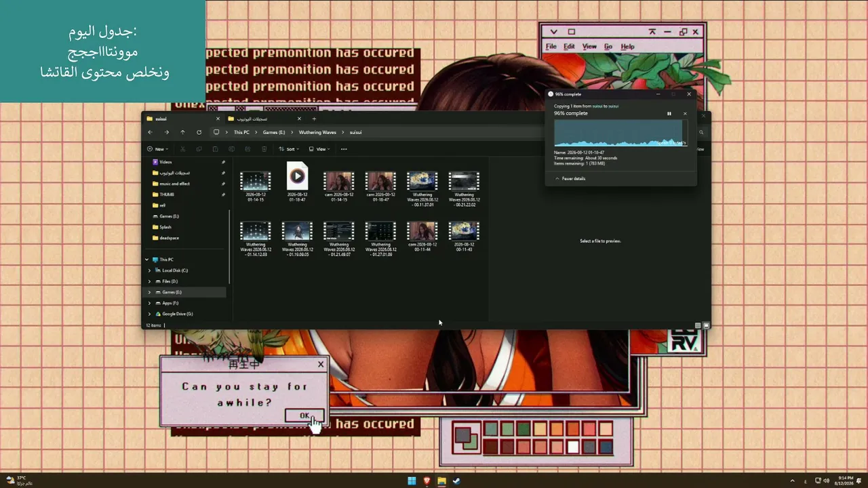Add a new File Explorer tab
Viewport: 868px width, 488px height.
[314, 119]
